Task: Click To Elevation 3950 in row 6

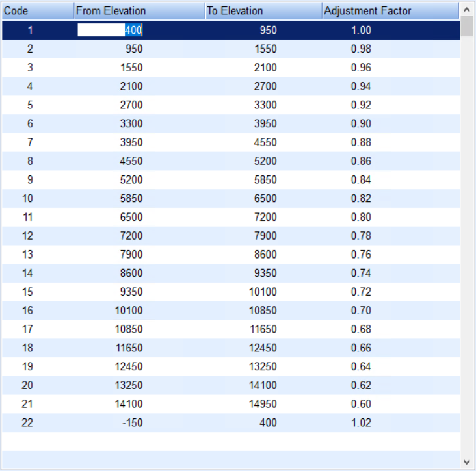Action: click(x=265, y=123)
